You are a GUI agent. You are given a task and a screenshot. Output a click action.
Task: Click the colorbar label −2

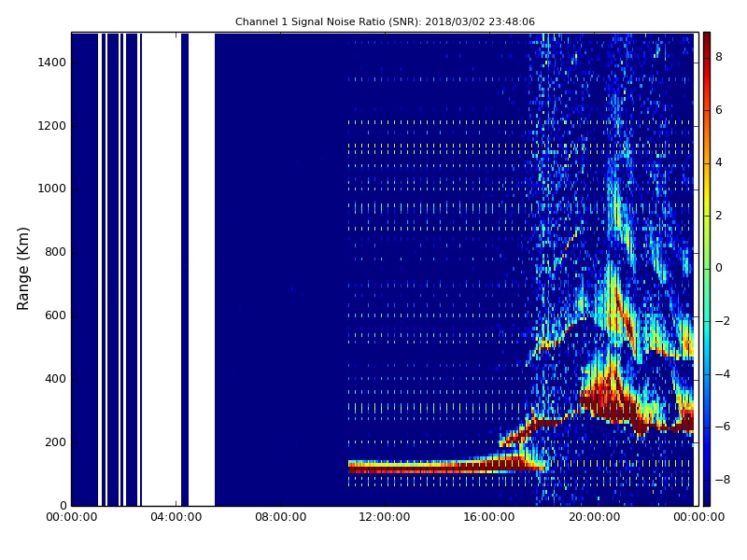pos(723,321)
